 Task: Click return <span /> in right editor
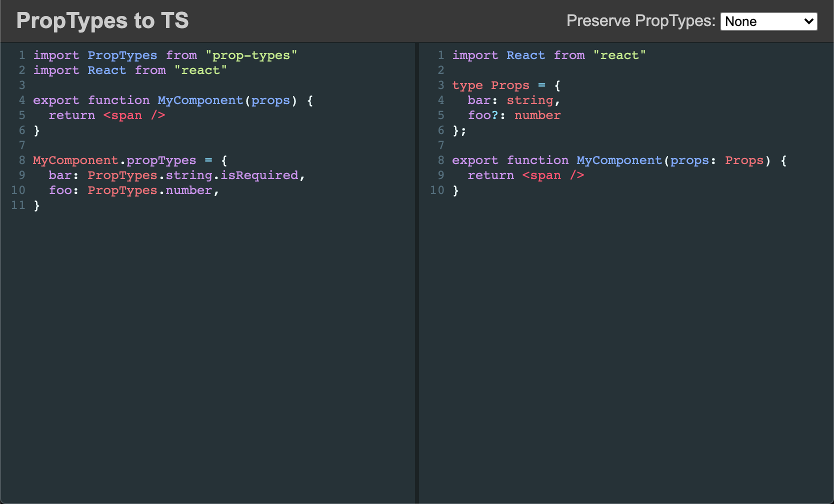coord(526,175)
